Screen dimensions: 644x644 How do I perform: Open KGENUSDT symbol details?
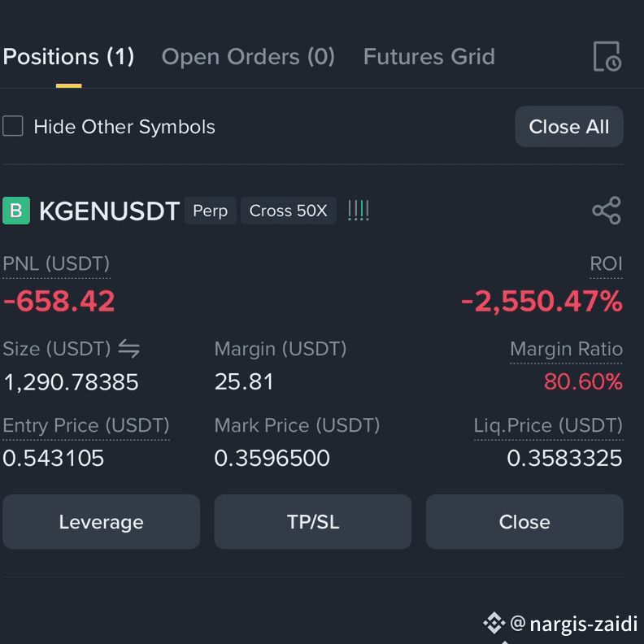(x=109, y=211)
